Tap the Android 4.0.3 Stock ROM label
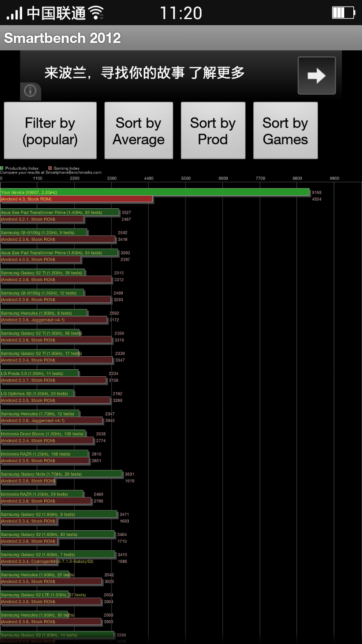Viewport: 362px width, 644px height. 28,260
